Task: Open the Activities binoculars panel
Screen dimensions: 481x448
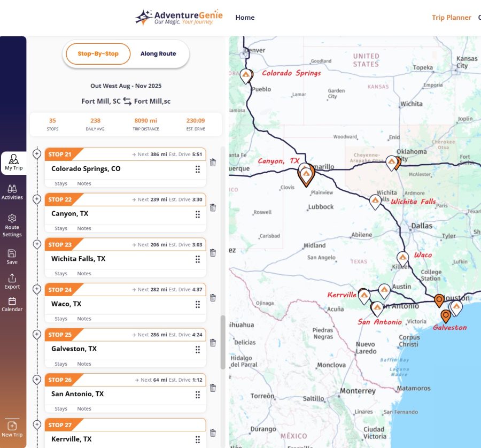Action: [12, 192]
